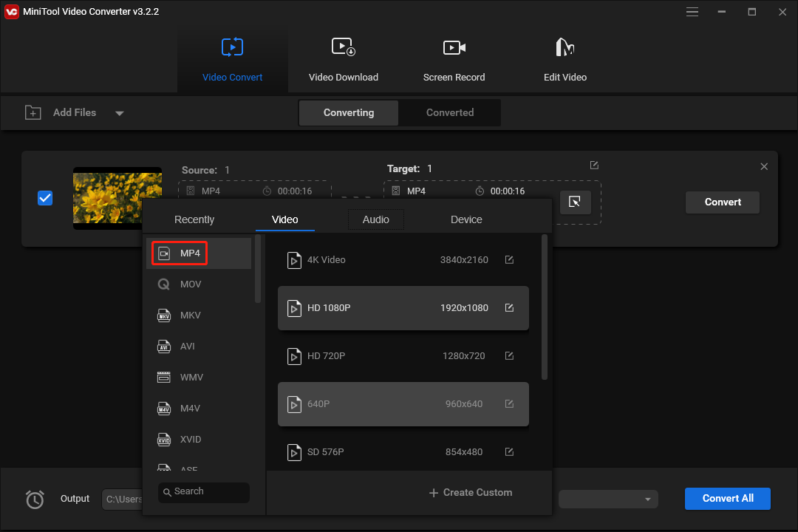798x532 pixels.
Task: Select the SD 576P preset
Action: pyautogui.click(x=403, y=452)
